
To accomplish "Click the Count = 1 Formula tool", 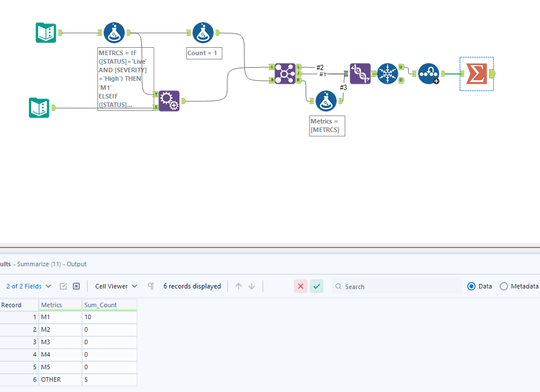I will [x=203, y=32].
